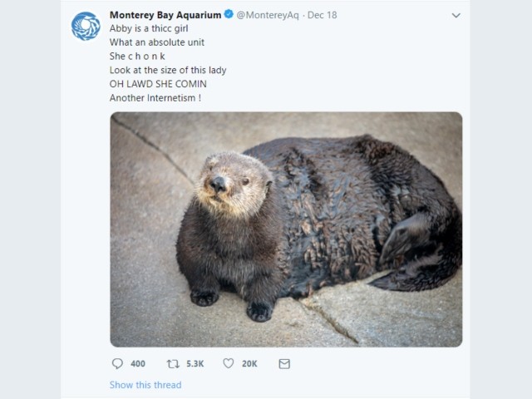Click the 'OH LAWD SHE COMIN' text
Viewport: 532px width, 399px height.
pos(158,84)
